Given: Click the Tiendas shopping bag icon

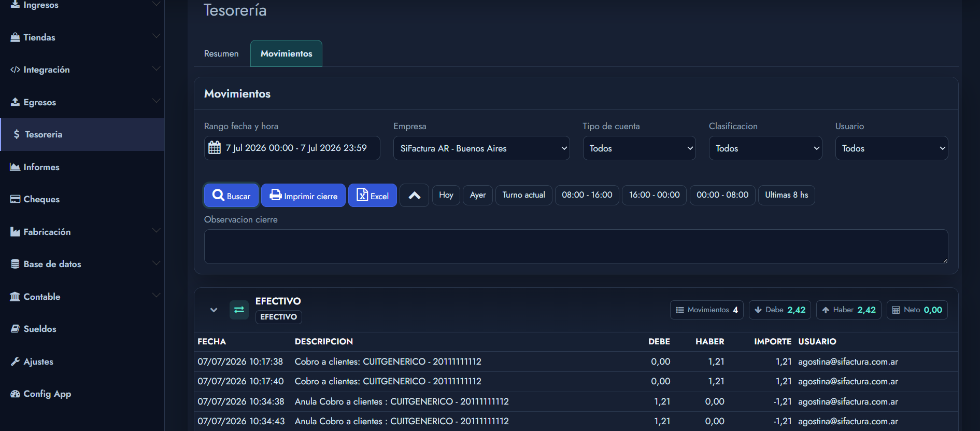Looking at the screenshot, I should 15,37.
